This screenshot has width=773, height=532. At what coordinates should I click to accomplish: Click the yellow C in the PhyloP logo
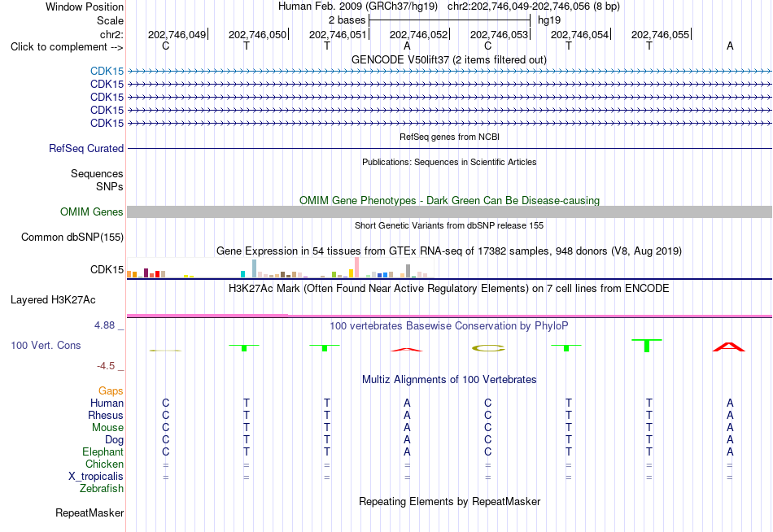[488, 348]
